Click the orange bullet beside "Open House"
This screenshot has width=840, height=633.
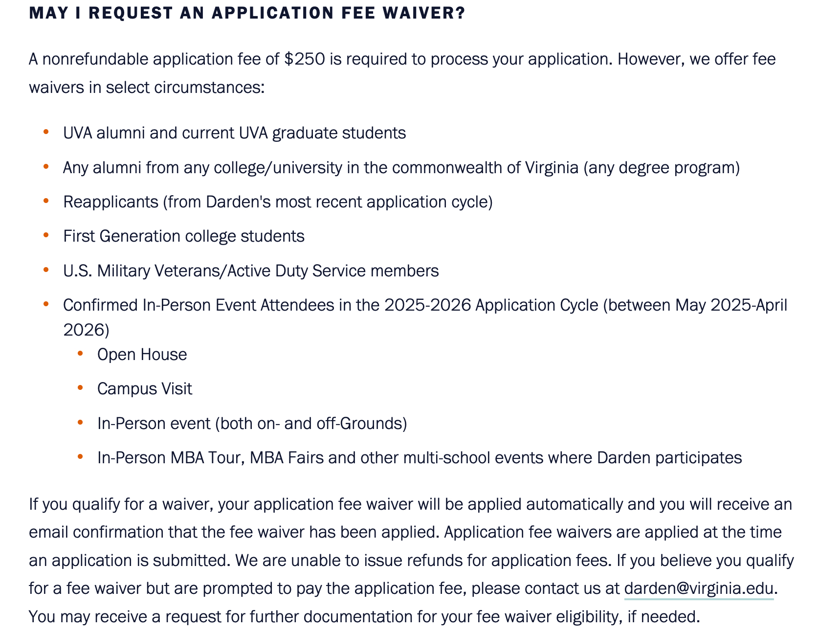[x=81, y=353]
